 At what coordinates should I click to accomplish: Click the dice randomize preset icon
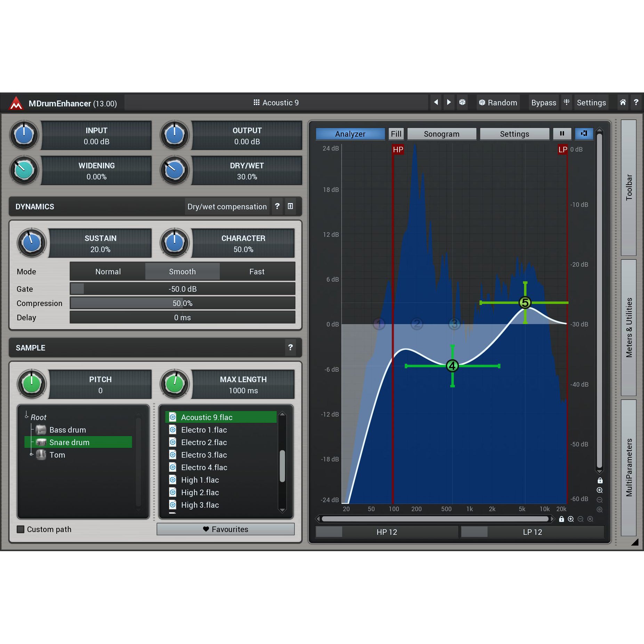pos(462,103)
